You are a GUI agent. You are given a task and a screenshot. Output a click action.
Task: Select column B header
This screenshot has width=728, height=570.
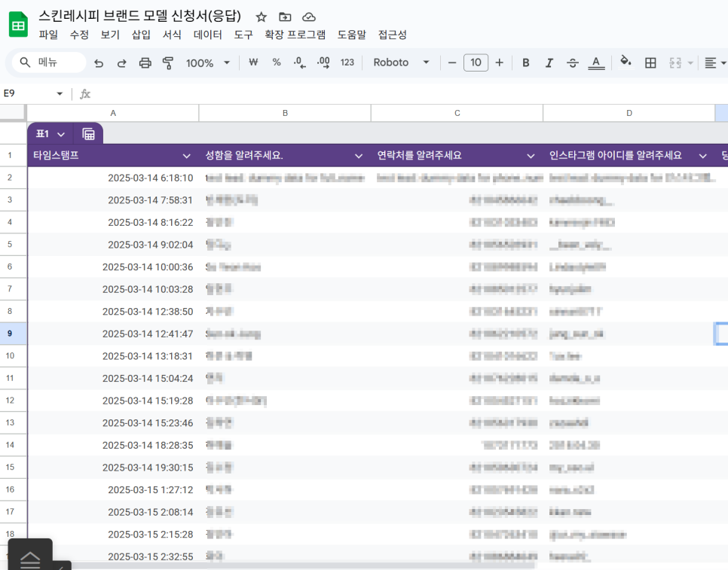point(285,113)
